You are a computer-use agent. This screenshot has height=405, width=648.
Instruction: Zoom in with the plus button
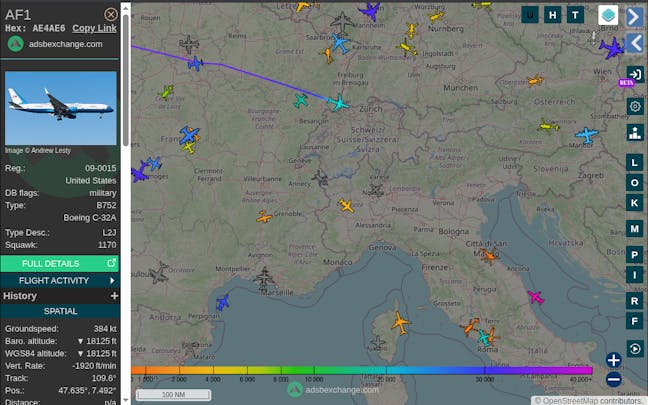pos(613,359)
